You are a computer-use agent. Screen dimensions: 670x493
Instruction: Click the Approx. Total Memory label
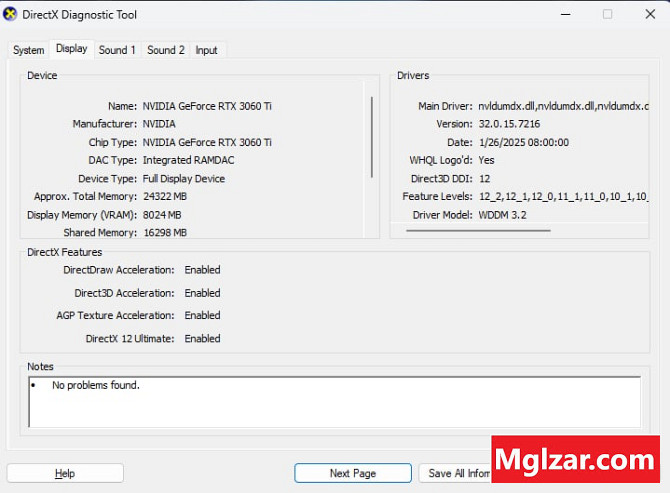pyautogui.click(x=85, y=197)
